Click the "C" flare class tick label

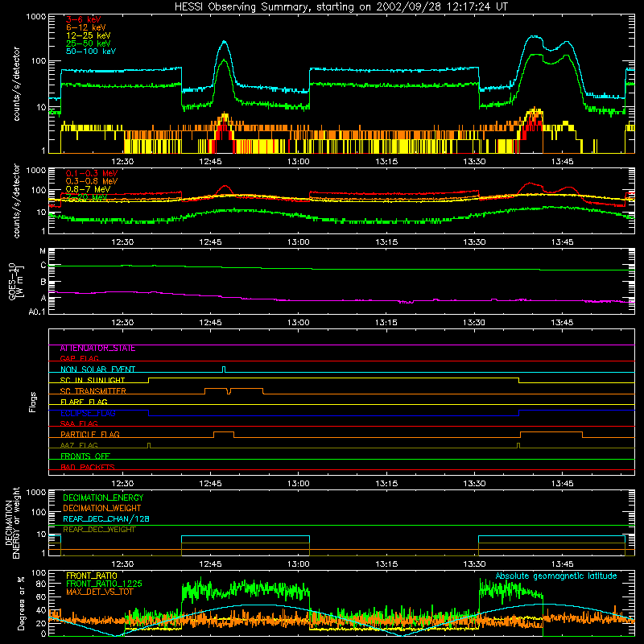click(43, 266)
